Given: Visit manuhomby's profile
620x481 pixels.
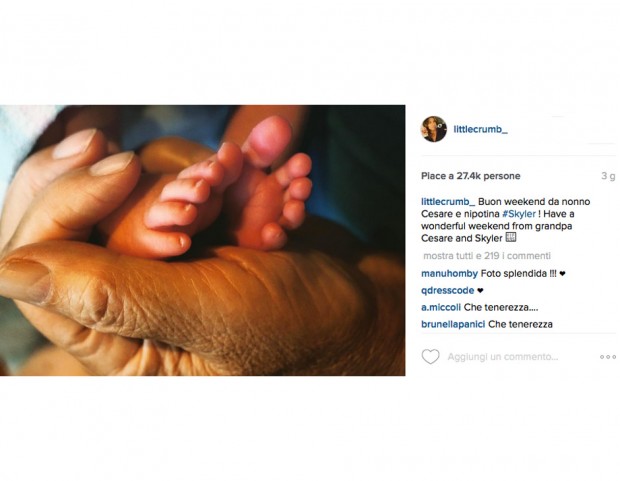Looking at the screenshot, I should point(450,273).
